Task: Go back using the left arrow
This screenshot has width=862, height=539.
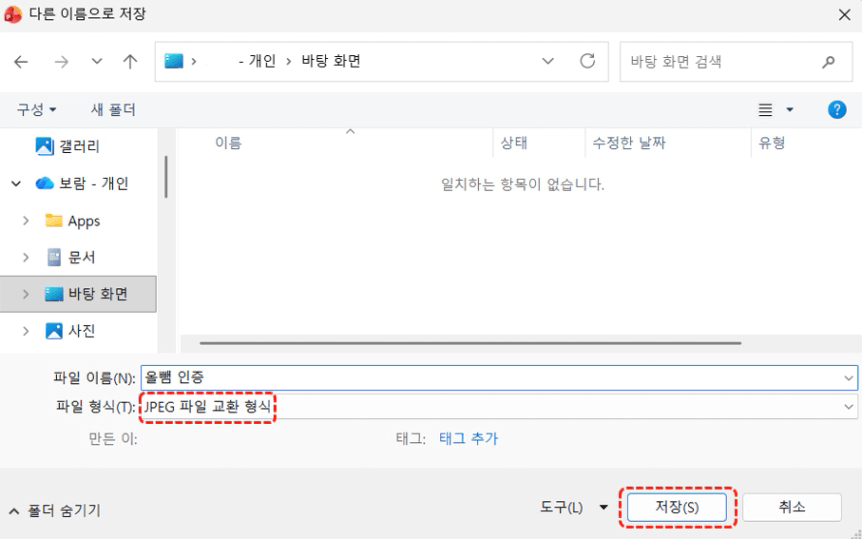Action: point(21,62)
